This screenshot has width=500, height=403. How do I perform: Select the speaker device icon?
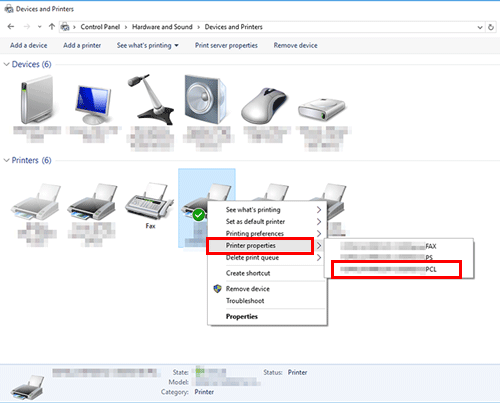(205, 99)
